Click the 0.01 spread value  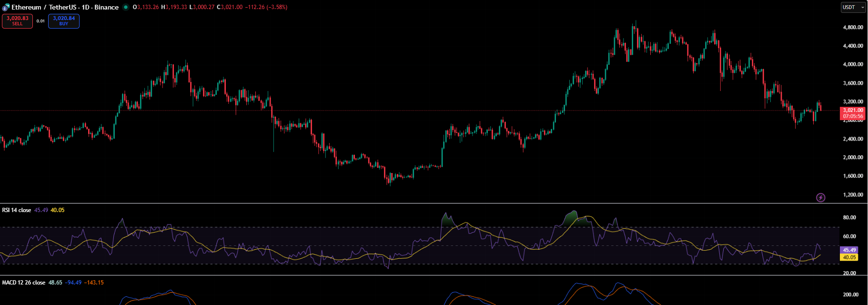pos(40,21)
